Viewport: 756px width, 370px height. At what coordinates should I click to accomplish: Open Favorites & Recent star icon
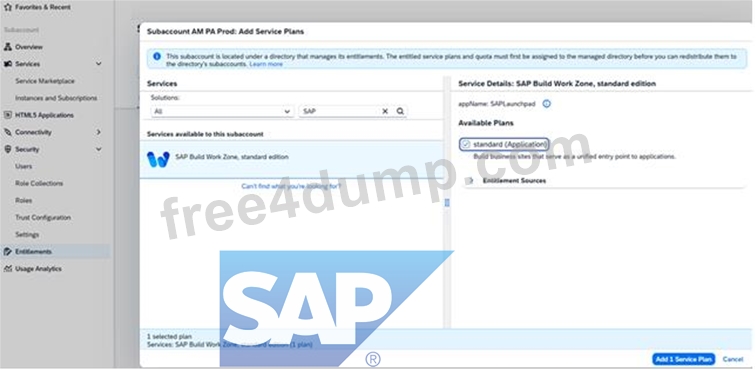(7, 7)
